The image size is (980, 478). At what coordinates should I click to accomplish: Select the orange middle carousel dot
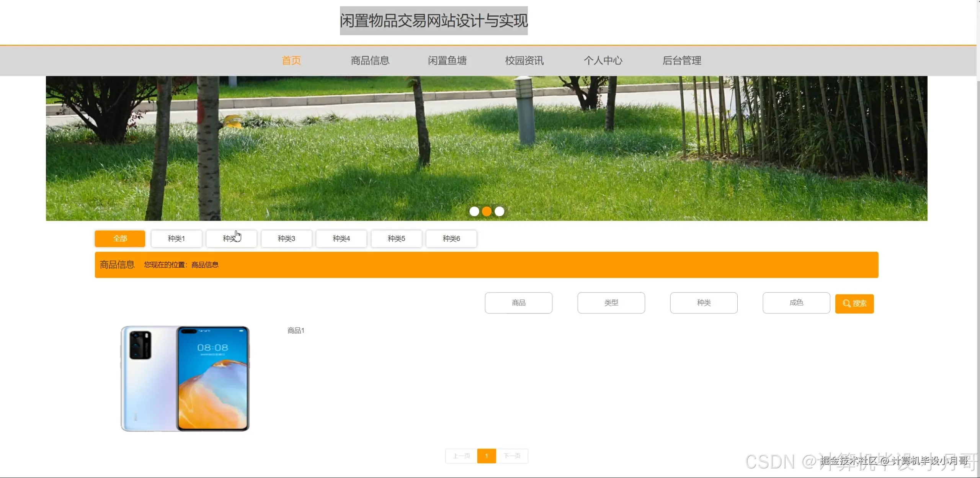pos(487,211)
